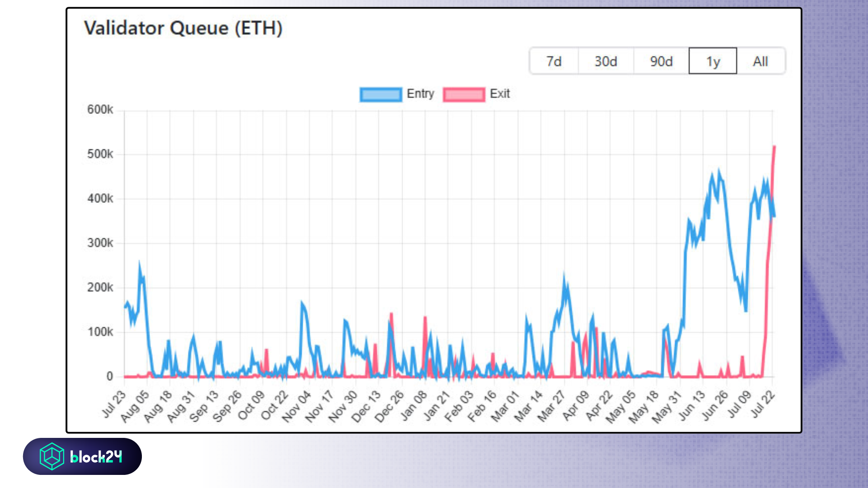Click the Exit line peak above 500k
This screenshot has height=488, width=868.
point(774,147)
